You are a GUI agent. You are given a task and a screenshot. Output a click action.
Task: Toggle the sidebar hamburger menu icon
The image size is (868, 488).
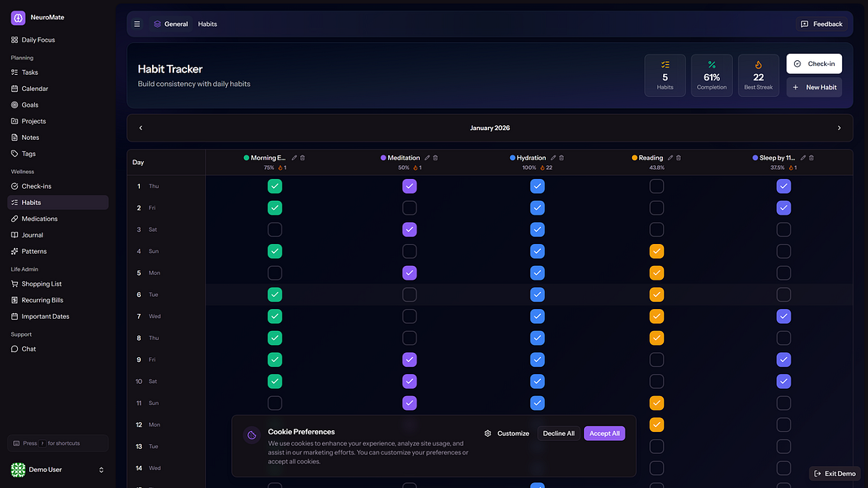coord(137,24)
